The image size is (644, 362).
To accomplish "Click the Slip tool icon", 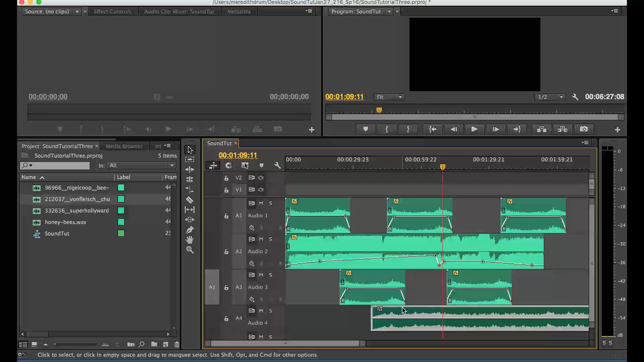I will tap(189, 210).
